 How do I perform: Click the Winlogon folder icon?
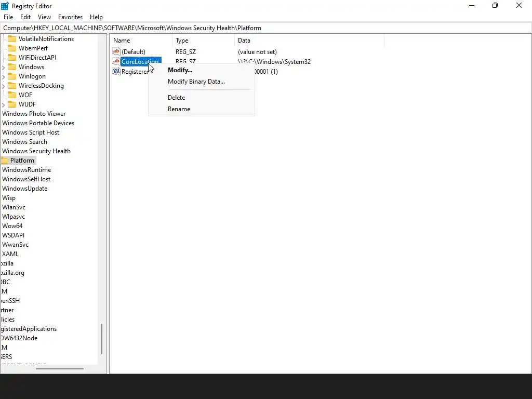pos(12,76)
